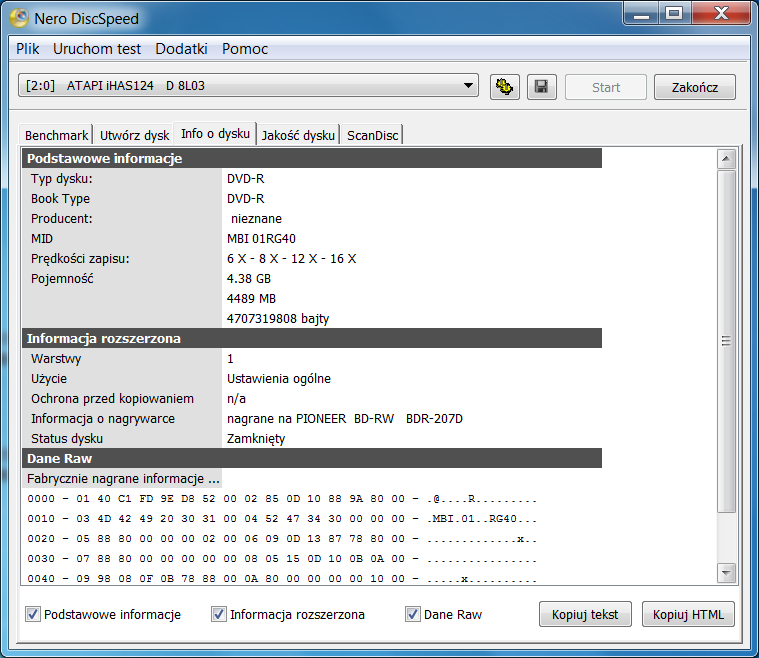759x658 pixels.
Task: Click the Status dysku value Zamknięty
Action: (256, 439)
